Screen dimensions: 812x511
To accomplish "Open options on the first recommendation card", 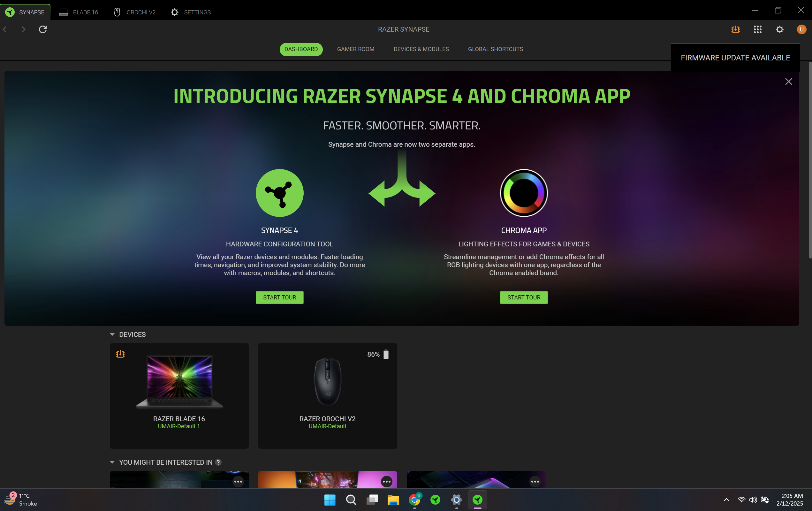I will coord(238,482).
